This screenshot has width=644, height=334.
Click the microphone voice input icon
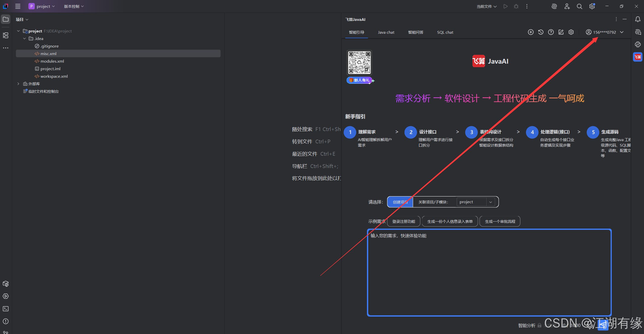pyautogui.click(x=589, y=325)
